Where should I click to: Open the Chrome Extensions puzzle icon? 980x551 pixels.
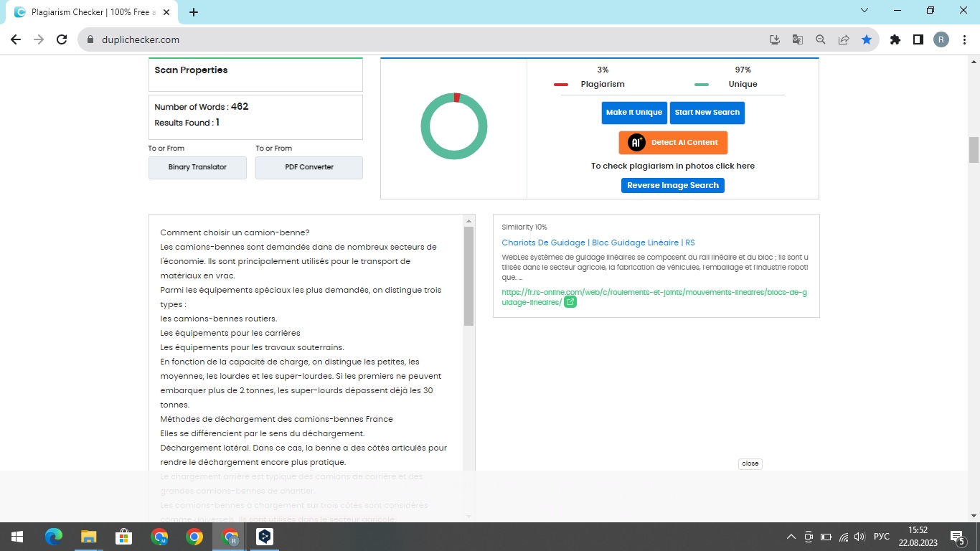pyautogui.click(x=895, y=39)
